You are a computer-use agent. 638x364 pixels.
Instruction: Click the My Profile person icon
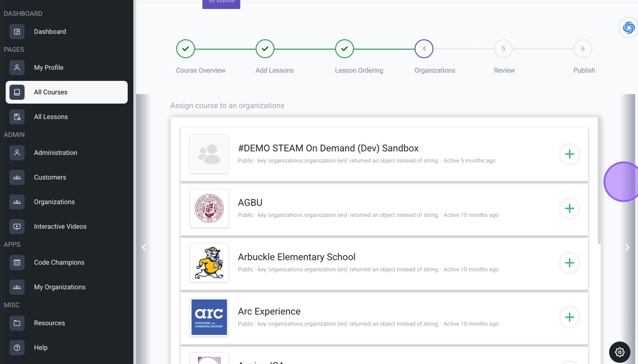tap(17, 68)
